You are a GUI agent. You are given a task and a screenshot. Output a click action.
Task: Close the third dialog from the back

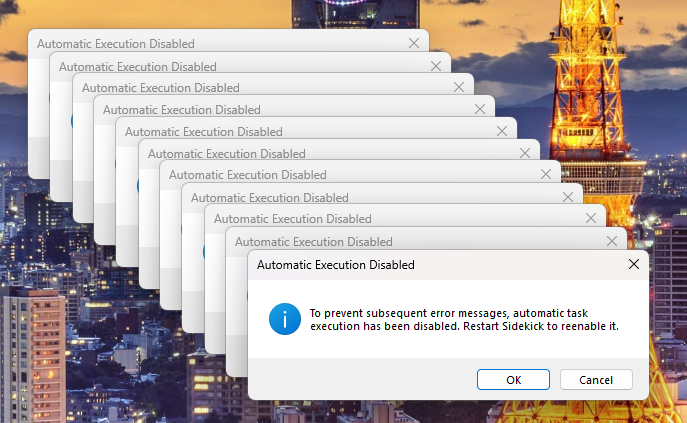[x=458, y=88]
